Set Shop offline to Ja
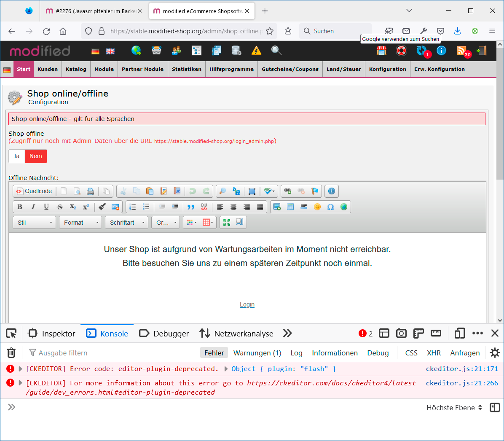Image resolution: width=504 pixels, height=441 pixels. point(16,156)
